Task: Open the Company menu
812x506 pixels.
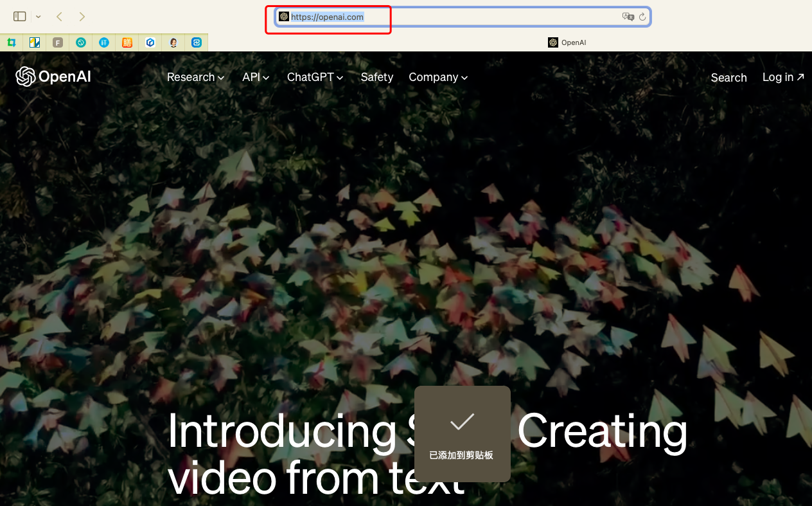Action: click(x=438, y=77)
